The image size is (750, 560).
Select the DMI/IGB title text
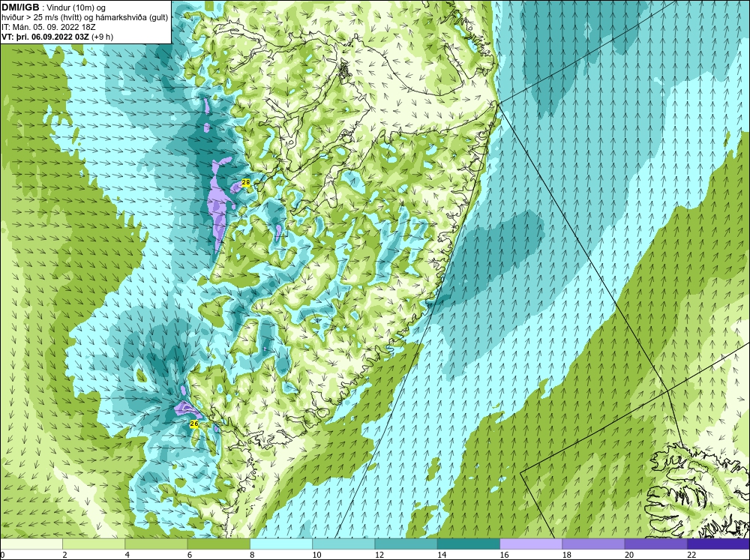(20, 7)
